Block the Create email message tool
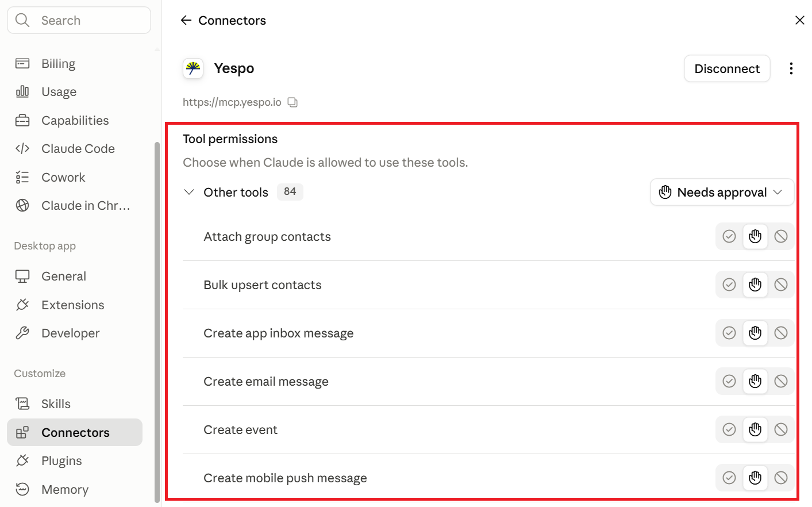This screenshot has height=507, width=812. [781, 381]
